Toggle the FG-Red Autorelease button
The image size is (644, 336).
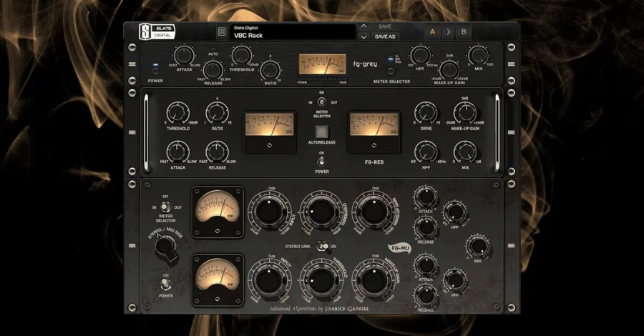(322, 132)
